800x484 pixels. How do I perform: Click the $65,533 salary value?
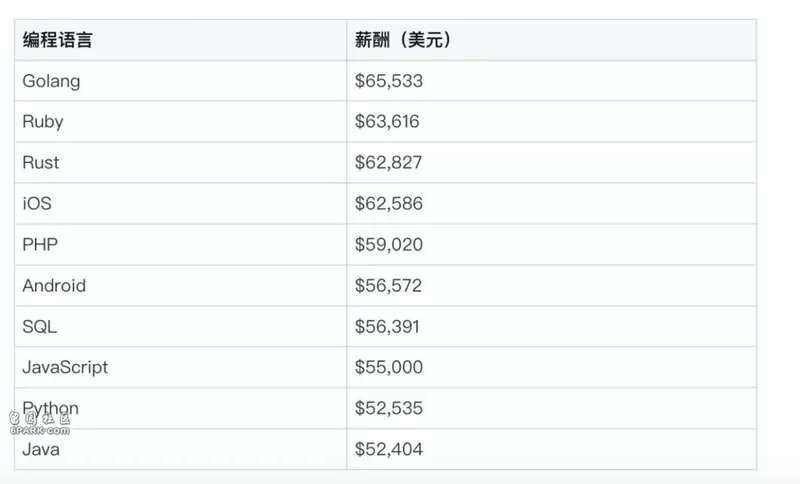point(389,81)
